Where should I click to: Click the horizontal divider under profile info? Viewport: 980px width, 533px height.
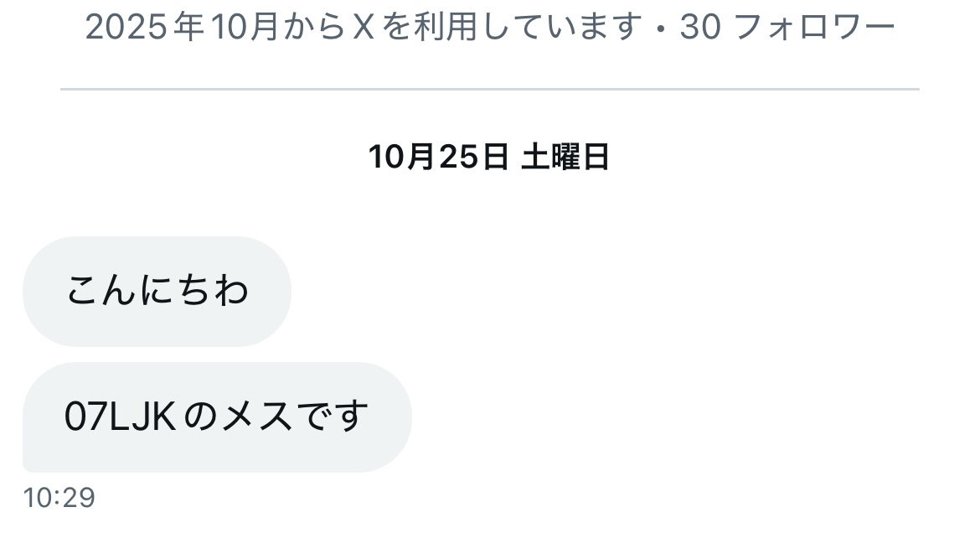[489, 90]
